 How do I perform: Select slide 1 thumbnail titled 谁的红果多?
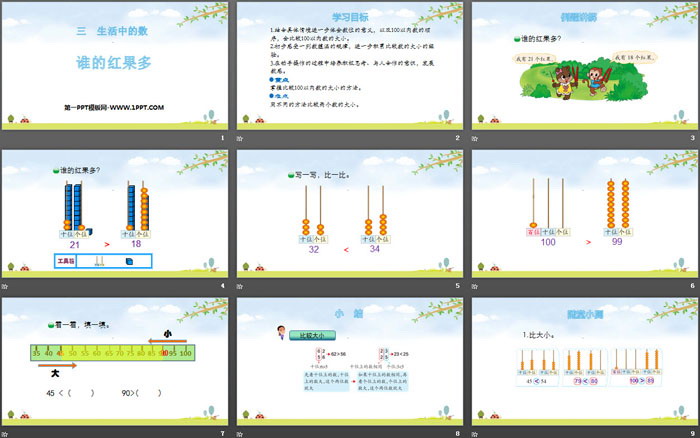click(x=115, y=66)
